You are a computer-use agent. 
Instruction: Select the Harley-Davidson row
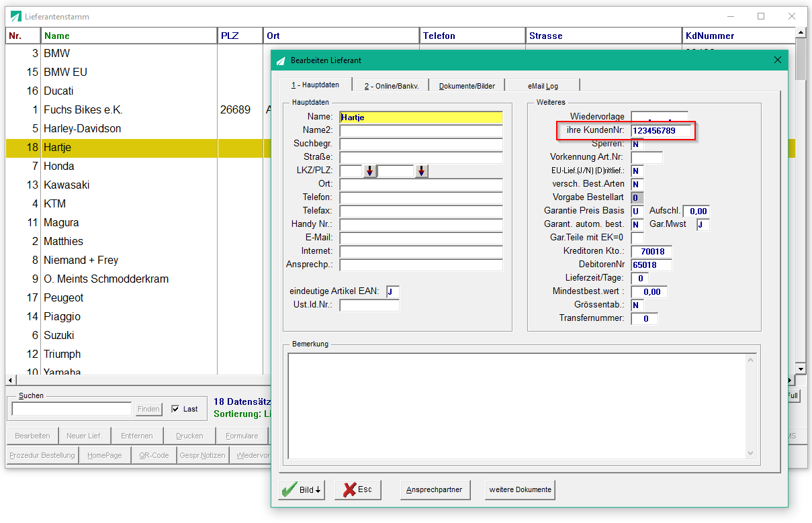click(x=138, y=128)
